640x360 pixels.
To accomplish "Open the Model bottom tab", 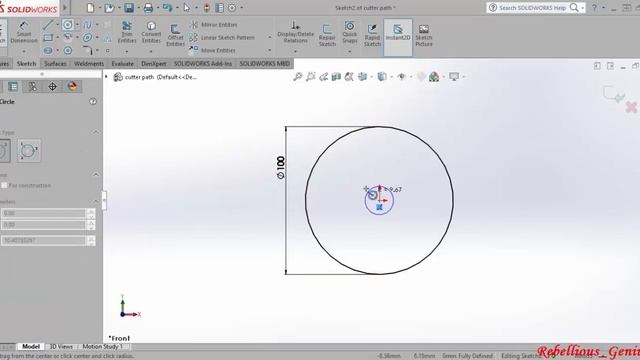I will 31,347.
